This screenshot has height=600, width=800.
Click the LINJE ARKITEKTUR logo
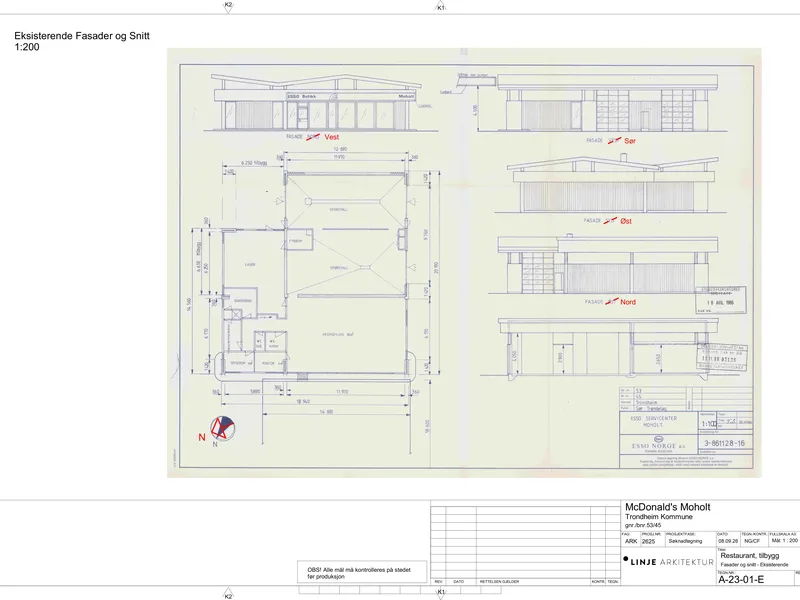[x=668, y=561]
